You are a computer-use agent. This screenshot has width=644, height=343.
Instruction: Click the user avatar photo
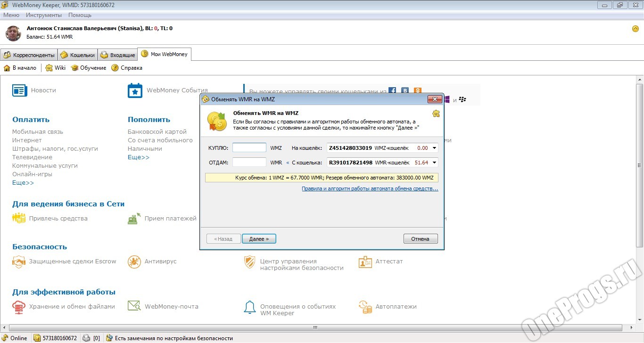click(x=13, y=33)
